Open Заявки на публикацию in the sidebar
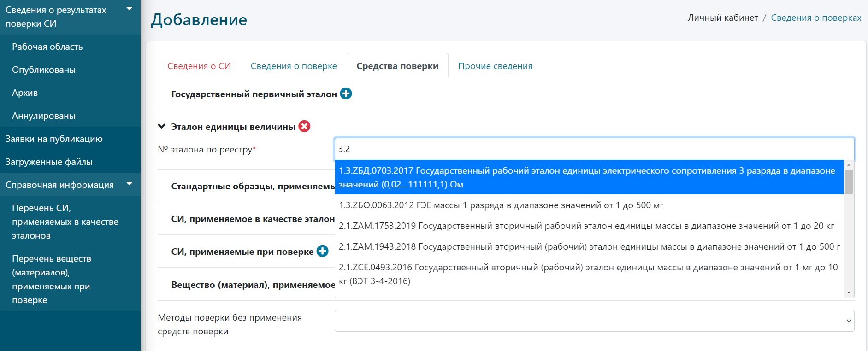 [54, 139]
